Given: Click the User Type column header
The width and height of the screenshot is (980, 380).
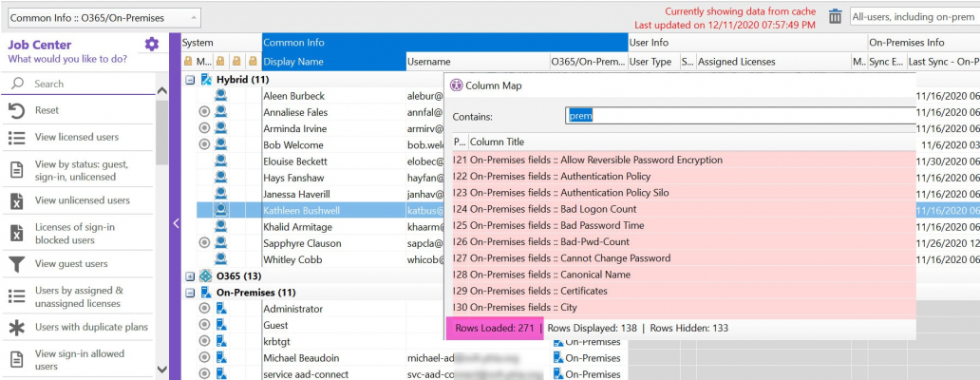Looking at the screenshot, I should click(653, 62).
